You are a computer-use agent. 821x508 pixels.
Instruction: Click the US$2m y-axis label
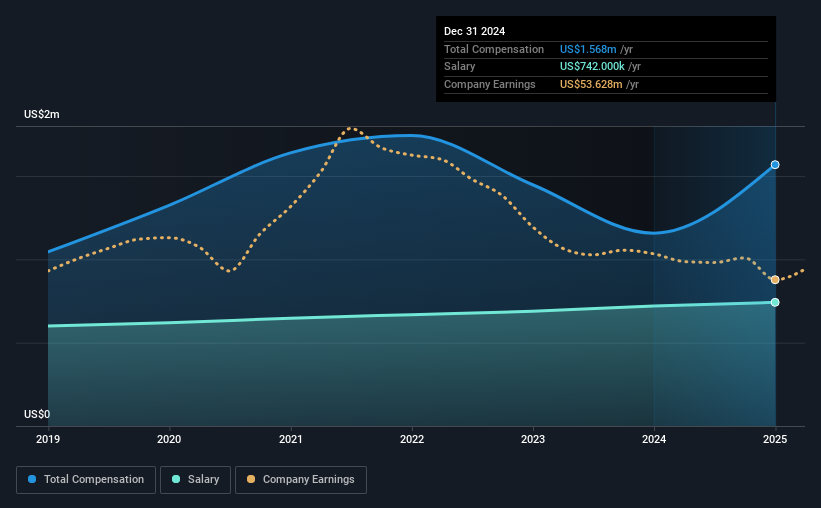click(42, 115)
